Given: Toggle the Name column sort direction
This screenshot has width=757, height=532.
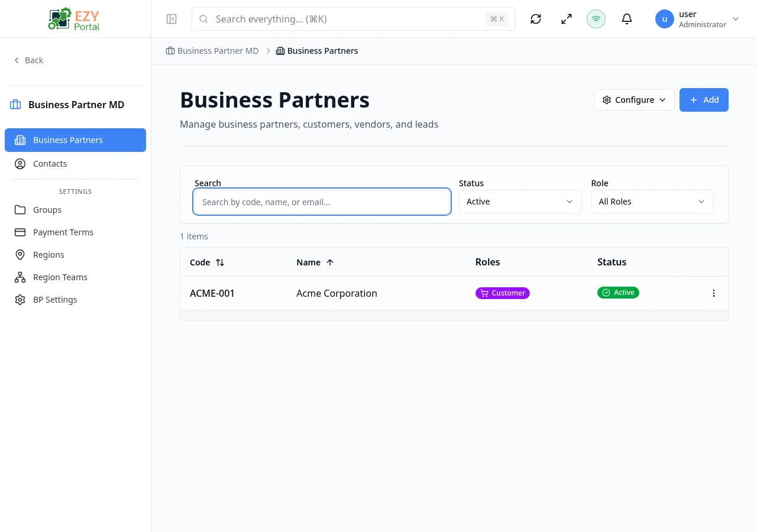Looking at the screenshot, I should coord(330,262).
